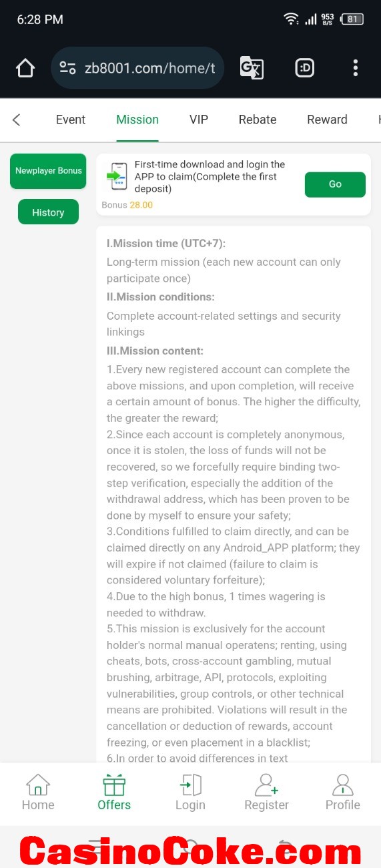
Task: Tap the browser home icon
Action: [25, 68]
